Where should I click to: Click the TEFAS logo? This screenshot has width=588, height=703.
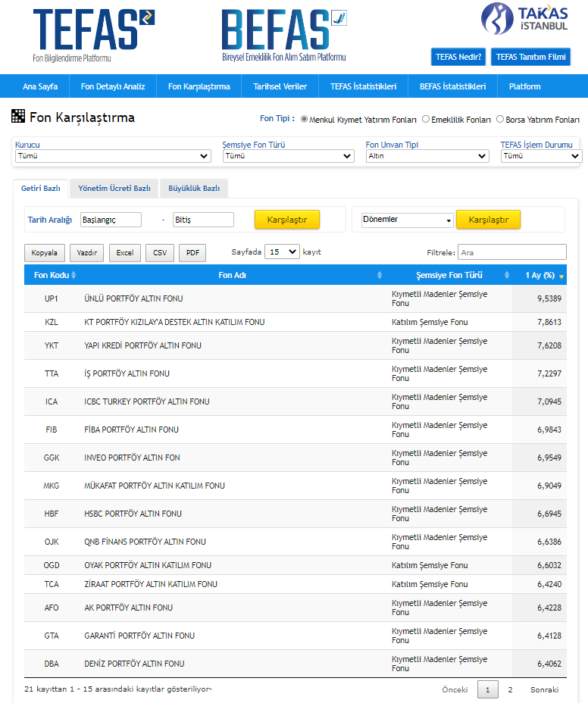(94, 36)
